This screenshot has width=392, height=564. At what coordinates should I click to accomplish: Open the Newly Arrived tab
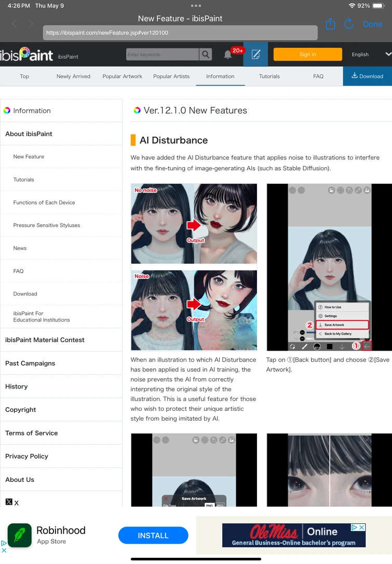pos(73,76)
